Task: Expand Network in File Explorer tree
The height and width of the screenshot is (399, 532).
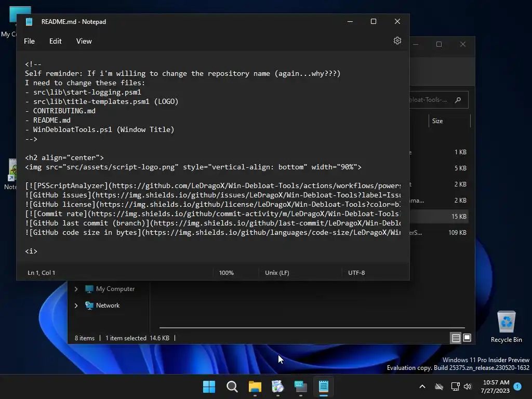Action: point(76,305)
